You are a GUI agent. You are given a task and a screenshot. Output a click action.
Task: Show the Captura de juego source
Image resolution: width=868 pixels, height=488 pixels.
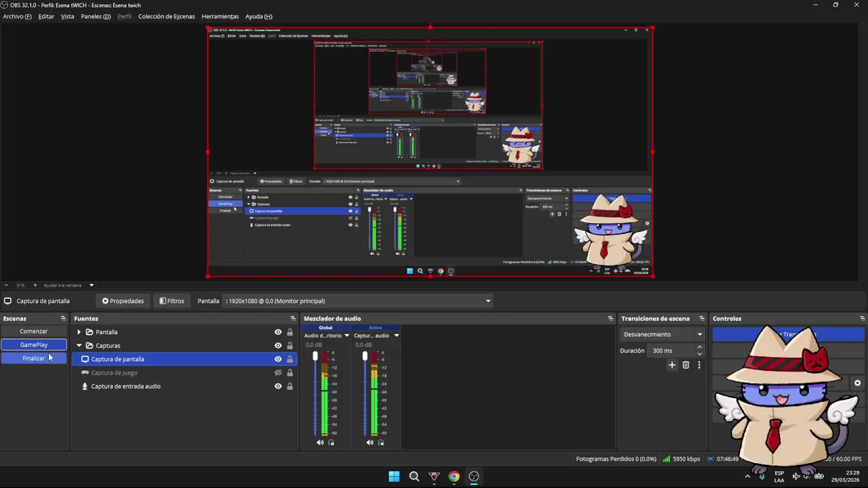point(278,373)
